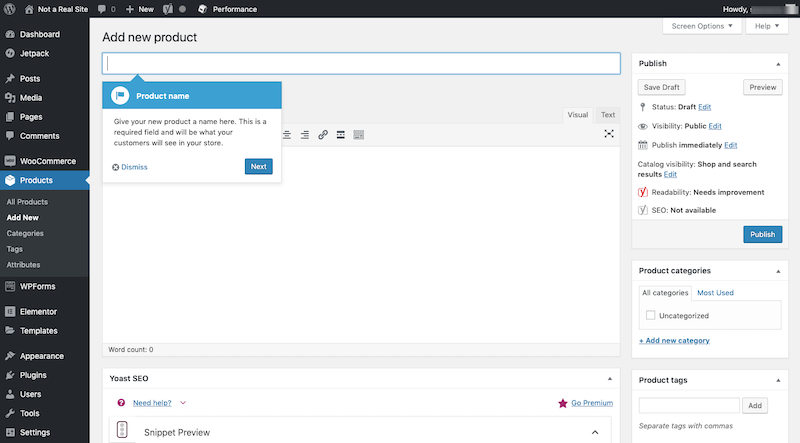Click the align right icon in editor
Screen dimensions: 800x443
coord(305,134)
